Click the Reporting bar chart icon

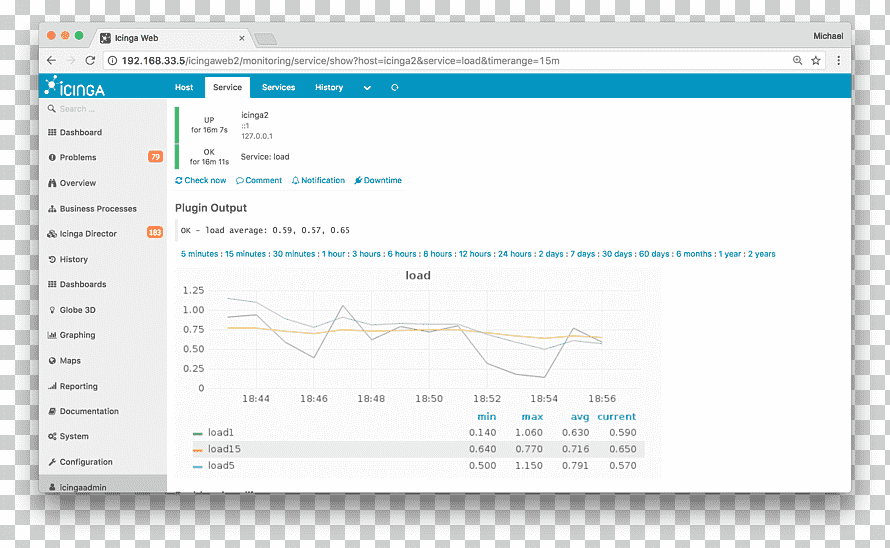point(52,386)
